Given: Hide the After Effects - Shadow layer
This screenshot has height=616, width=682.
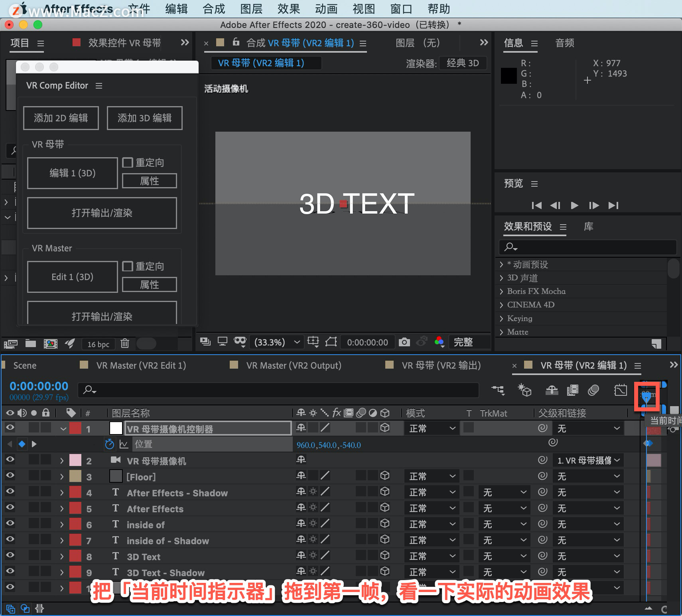Looking at the screenshot, I should coord(10,491).
